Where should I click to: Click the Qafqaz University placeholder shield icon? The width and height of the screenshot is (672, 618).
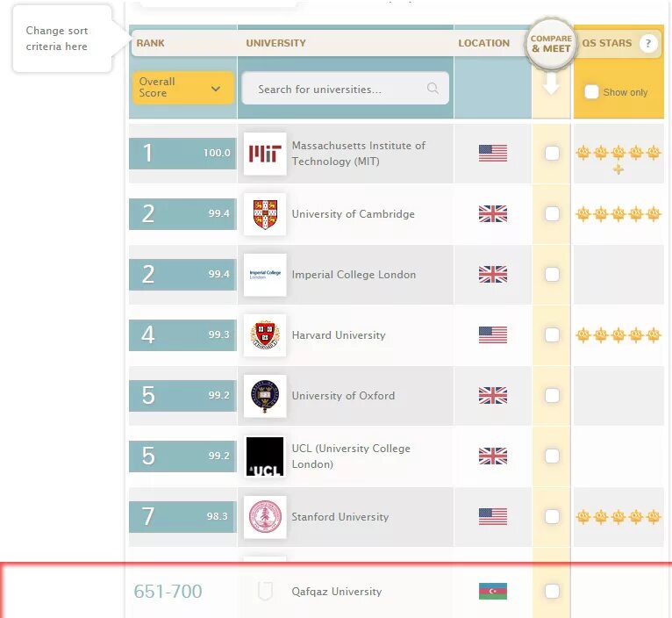(265, 591)
